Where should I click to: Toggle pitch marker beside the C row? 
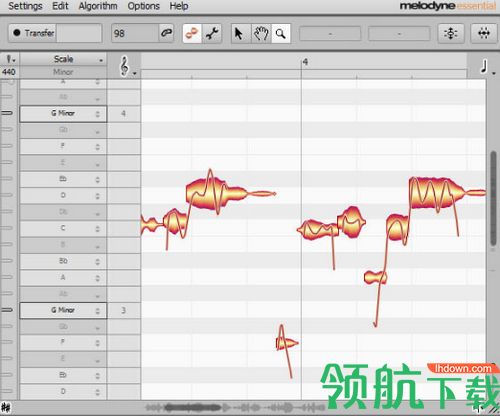coord(7,228)
